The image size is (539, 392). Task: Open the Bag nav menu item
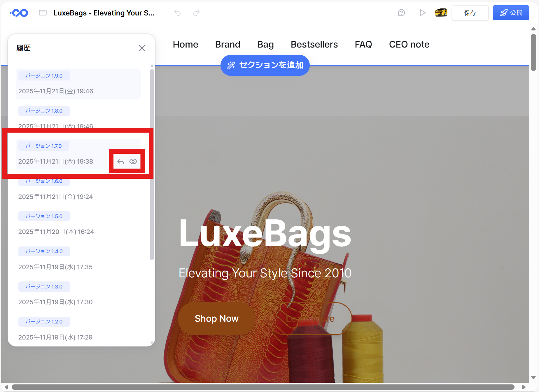[x=266, y=44]
